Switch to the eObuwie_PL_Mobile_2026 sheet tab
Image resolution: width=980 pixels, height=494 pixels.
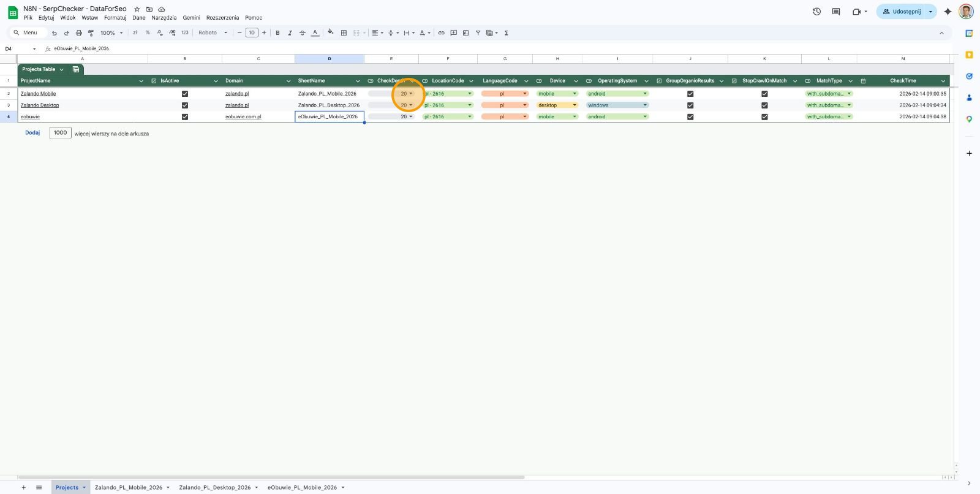(302, 487)
